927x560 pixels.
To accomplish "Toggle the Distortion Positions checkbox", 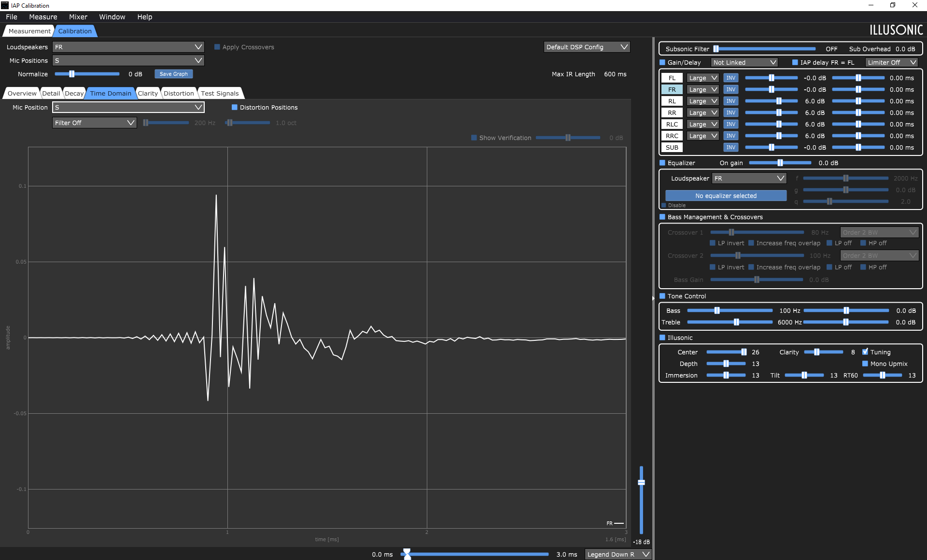I will click(235, 107).
